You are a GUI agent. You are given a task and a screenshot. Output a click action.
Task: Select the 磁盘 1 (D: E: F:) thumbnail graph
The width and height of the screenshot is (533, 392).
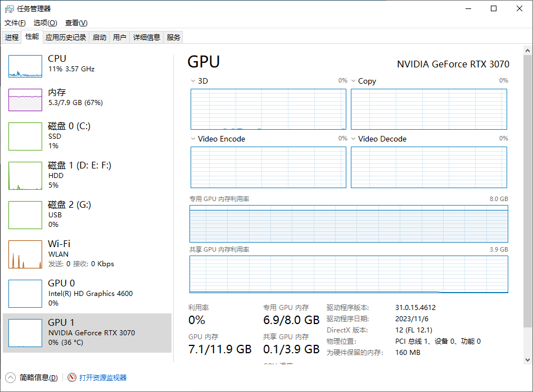(x=25, y=176)
